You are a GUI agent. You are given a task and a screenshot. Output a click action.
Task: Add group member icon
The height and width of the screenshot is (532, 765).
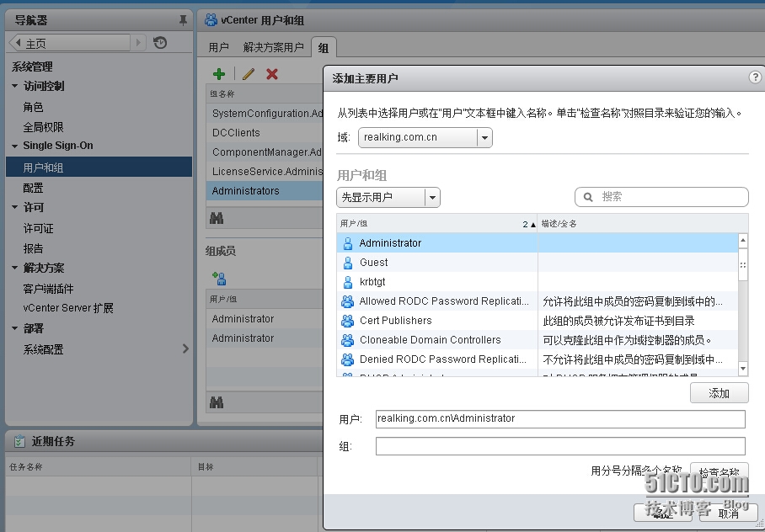219,279
